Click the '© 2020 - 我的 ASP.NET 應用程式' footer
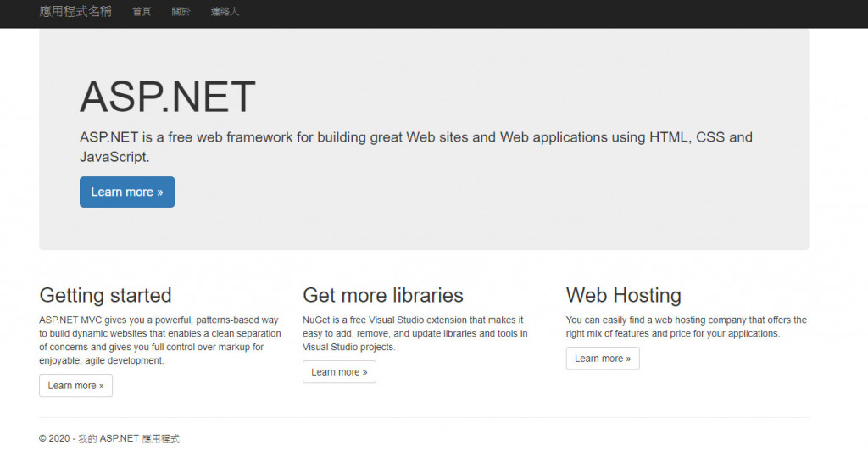Viewport: 868px width, 451px height. [x=109, y=438]
